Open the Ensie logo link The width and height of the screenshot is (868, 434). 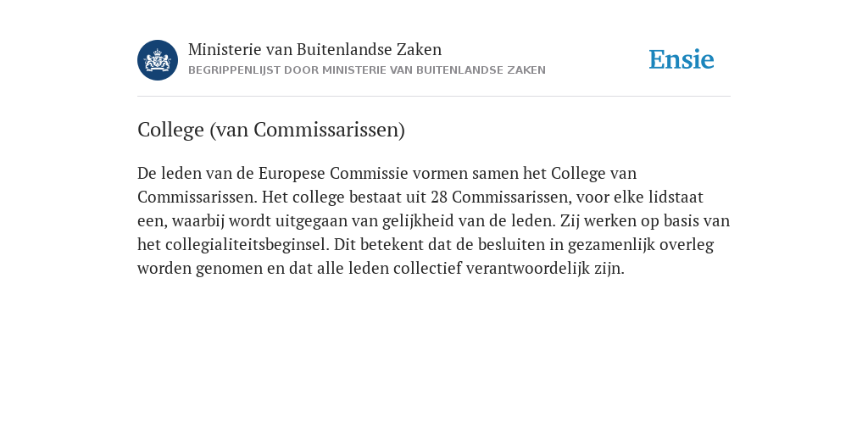click(x=682, y=60)
